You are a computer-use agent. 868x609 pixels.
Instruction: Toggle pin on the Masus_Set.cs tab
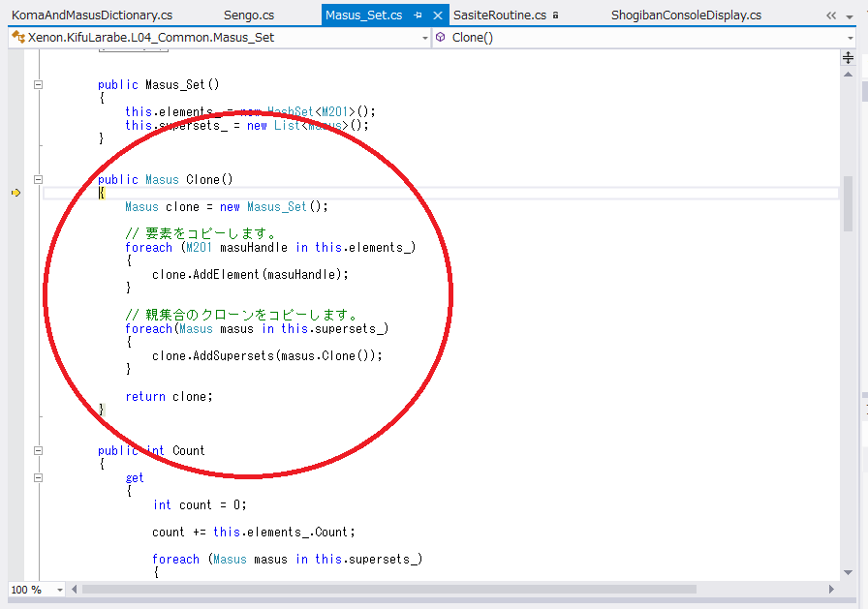(x=418, y=15)
